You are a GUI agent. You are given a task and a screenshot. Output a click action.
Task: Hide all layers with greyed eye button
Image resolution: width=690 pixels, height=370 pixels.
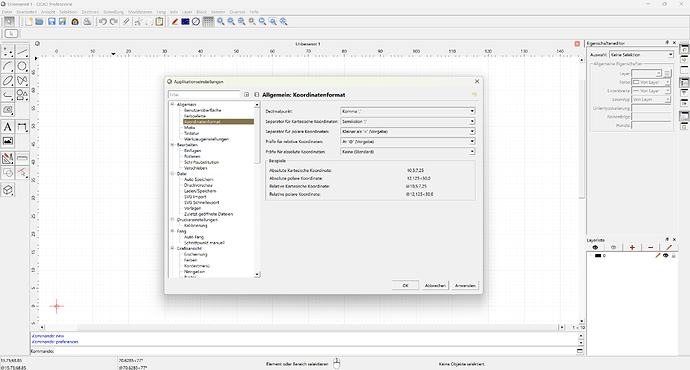point(613,247)
